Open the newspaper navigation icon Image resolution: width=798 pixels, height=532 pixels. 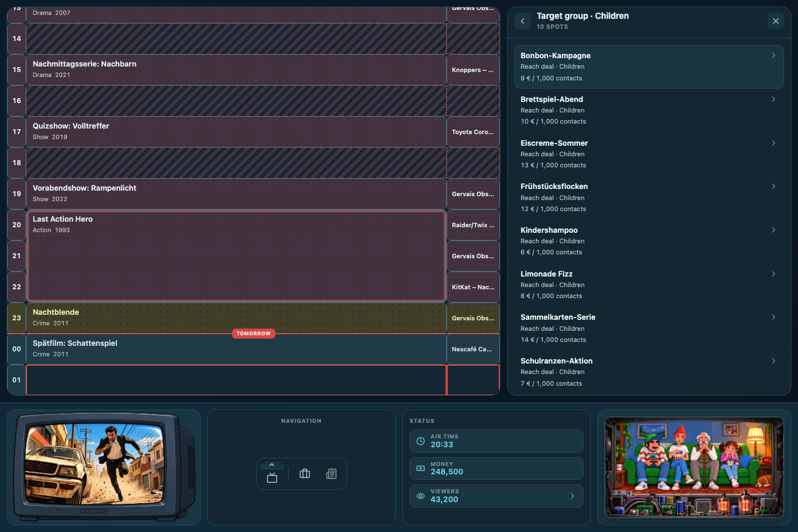tap(331, 474)
